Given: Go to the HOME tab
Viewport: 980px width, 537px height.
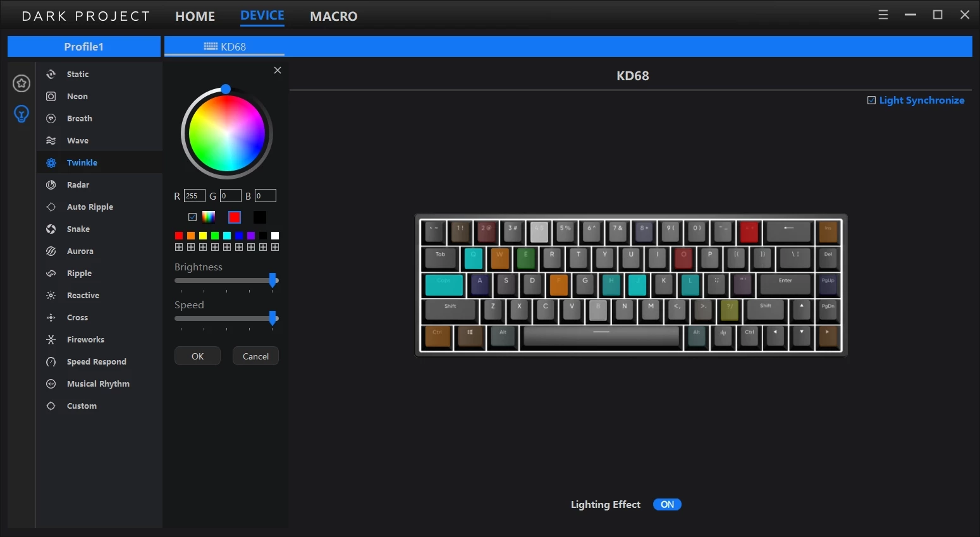Looking at the screenshot, I should [195, 16].
